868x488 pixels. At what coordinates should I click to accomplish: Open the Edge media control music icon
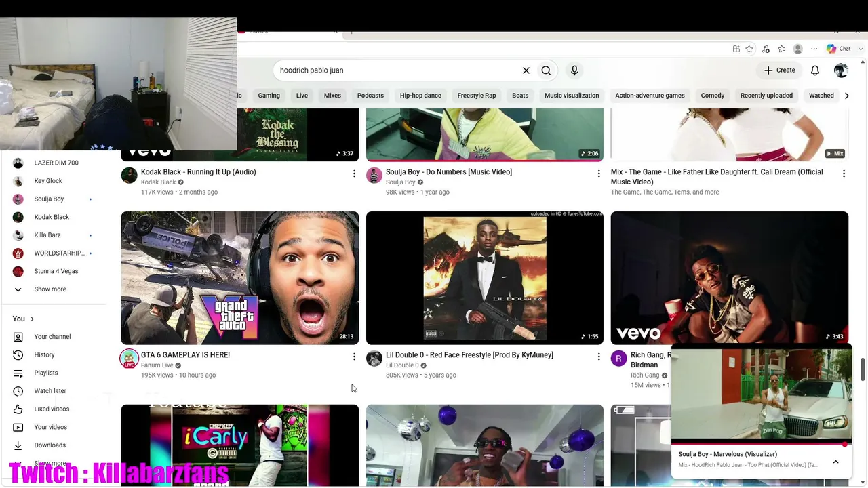pos(766,49)
